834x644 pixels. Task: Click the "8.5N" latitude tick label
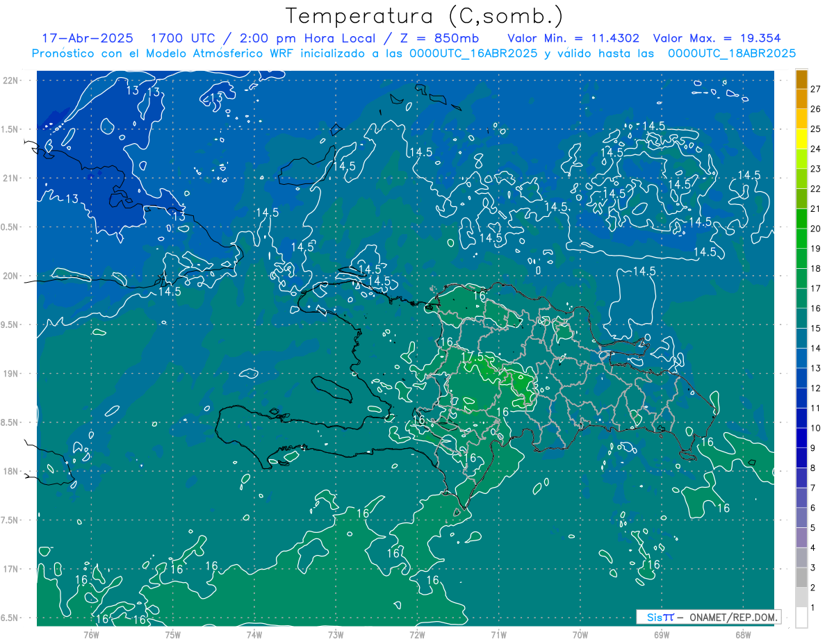pos(10,422)
